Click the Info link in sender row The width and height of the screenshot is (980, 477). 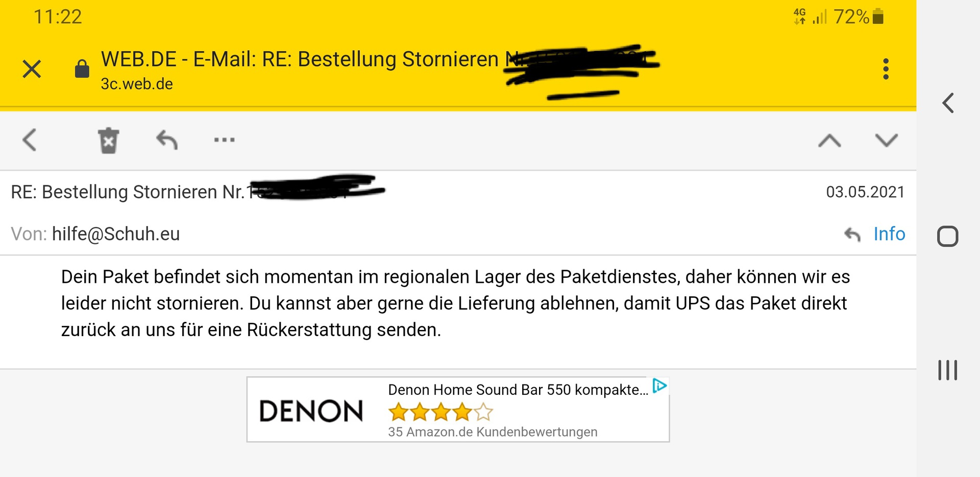[889, 234]
